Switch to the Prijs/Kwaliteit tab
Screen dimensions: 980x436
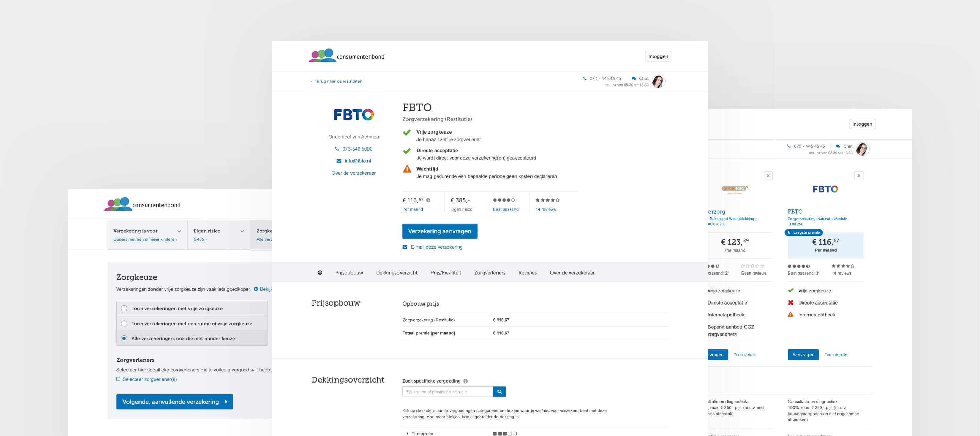tap(446, 272)
